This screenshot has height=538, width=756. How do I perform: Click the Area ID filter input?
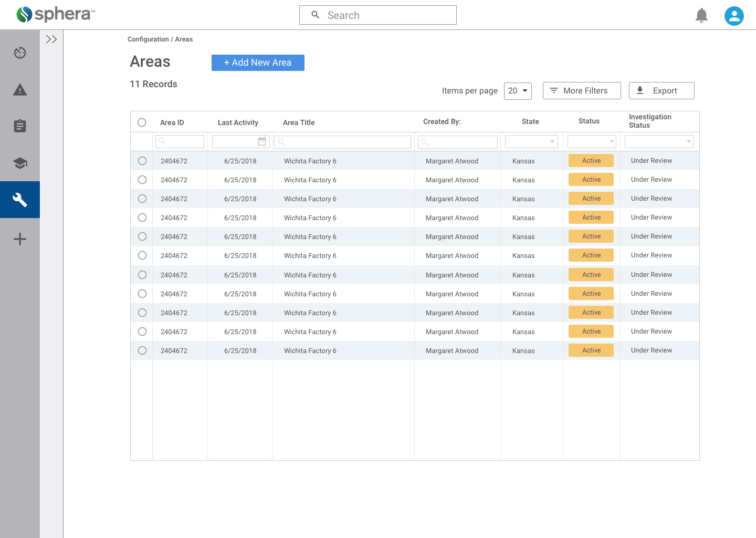180,141
